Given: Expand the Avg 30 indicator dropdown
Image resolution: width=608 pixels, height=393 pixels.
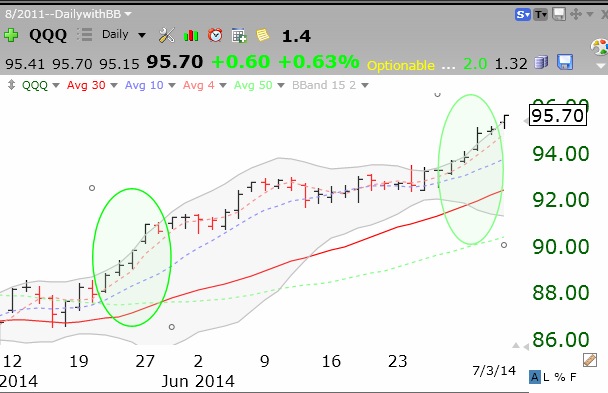Looking at the screenshot, I should [x=114, y=85].
